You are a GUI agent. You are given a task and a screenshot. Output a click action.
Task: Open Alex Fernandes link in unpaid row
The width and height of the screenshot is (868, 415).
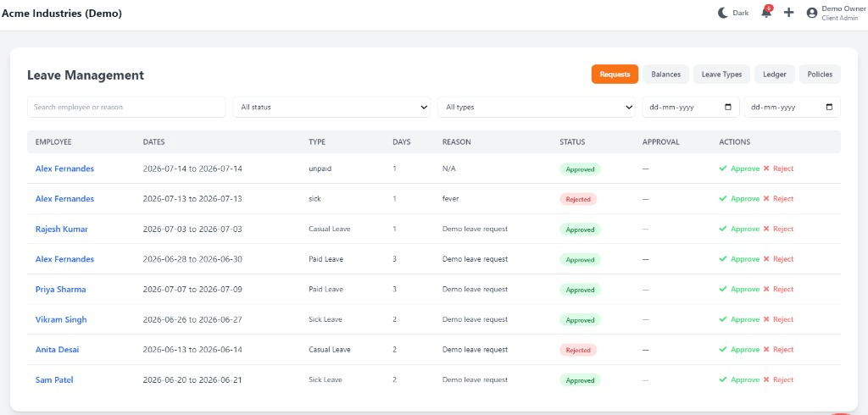point(64,169)
